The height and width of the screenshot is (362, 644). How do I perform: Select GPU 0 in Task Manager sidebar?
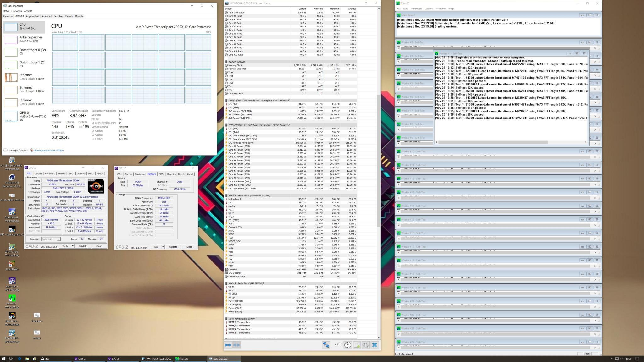click(x=24, y=116)
